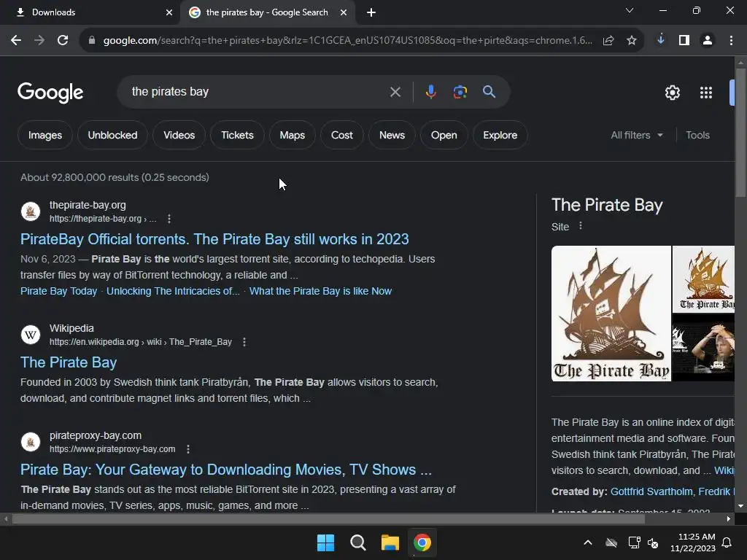Click the Chrome taskbar icon
The image size is (747, 560).
422,542
